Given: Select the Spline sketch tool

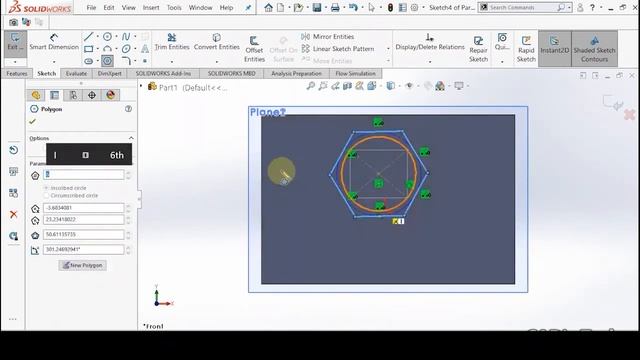Looking at the screenshot, I should (126, 37).
